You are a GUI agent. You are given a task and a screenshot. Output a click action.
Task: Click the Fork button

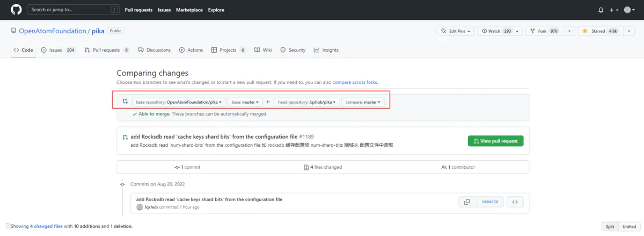point(544,31)
